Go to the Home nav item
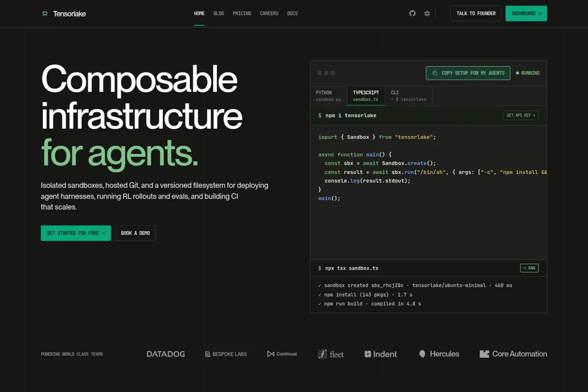588x392 pixels. click(199, 13)
